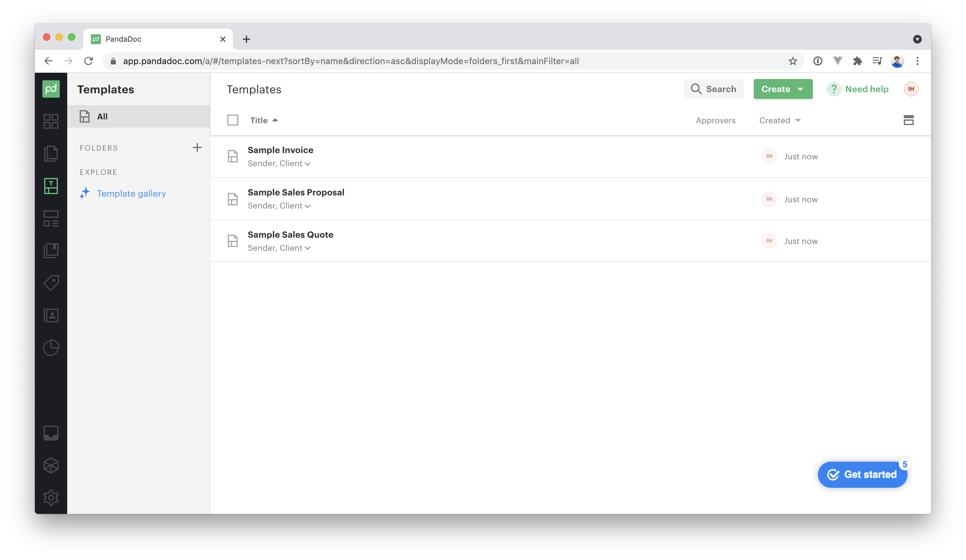Click the Template Gallery link
Viewport: 966px width, 560px height.
[131, 193]
